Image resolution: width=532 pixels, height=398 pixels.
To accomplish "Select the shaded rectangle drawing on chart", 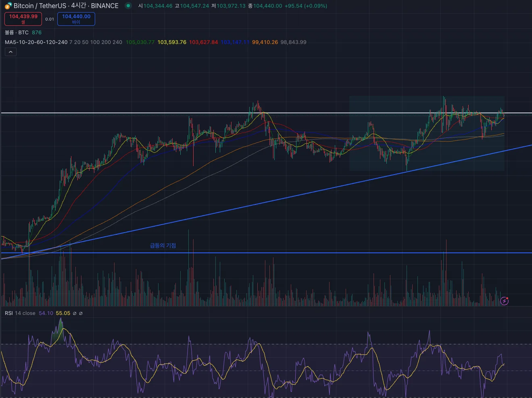I will coord(427,133).
